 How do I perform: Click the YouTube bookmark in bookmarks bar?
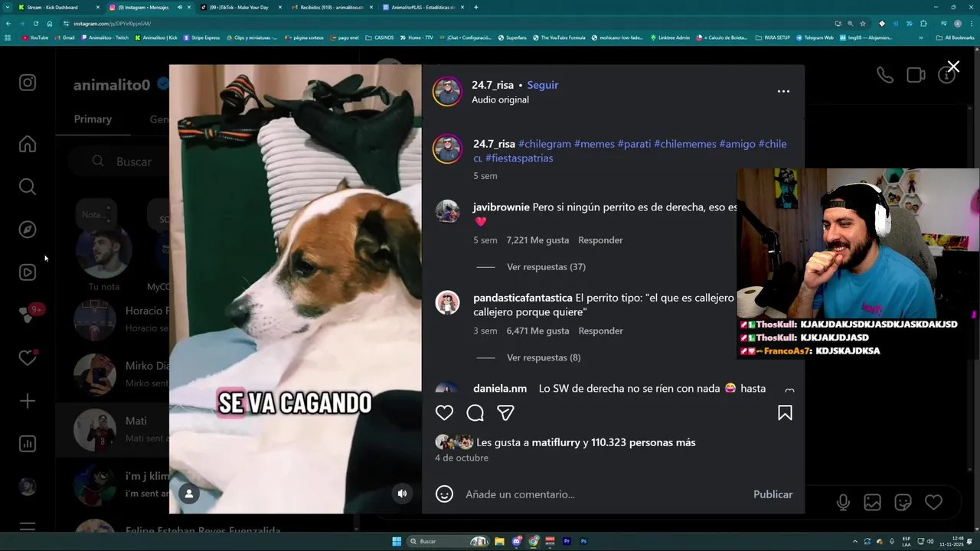pos(35,37)
